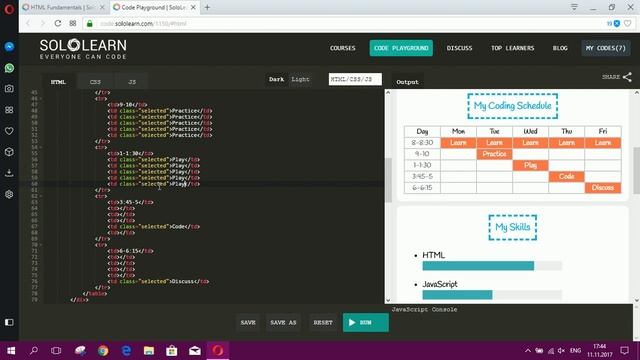This screenshot has width=640, height=360.
Task: Launch Chrome from the taskbar
Action: [103, 351]
